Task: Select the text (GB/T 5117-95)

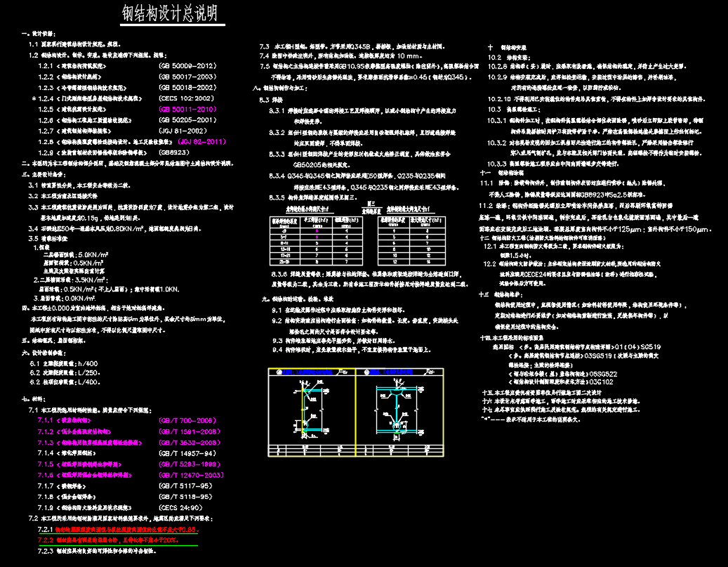Action: point(186,486)
